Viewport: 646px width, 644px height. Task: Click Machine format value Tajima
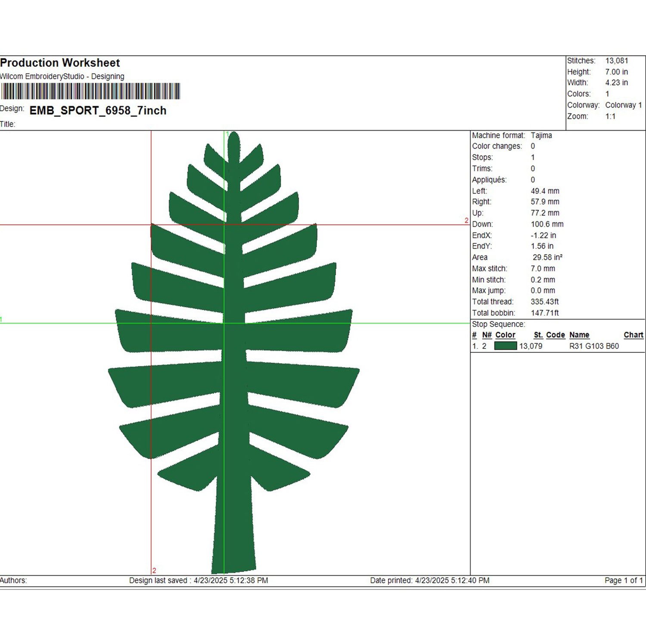pos(541,135)
